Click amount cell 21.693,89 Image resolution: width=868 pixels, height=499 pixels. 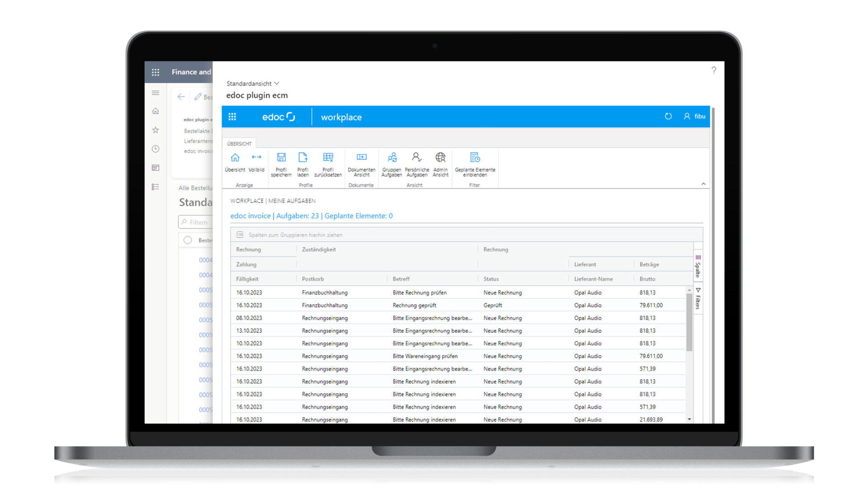651,419
